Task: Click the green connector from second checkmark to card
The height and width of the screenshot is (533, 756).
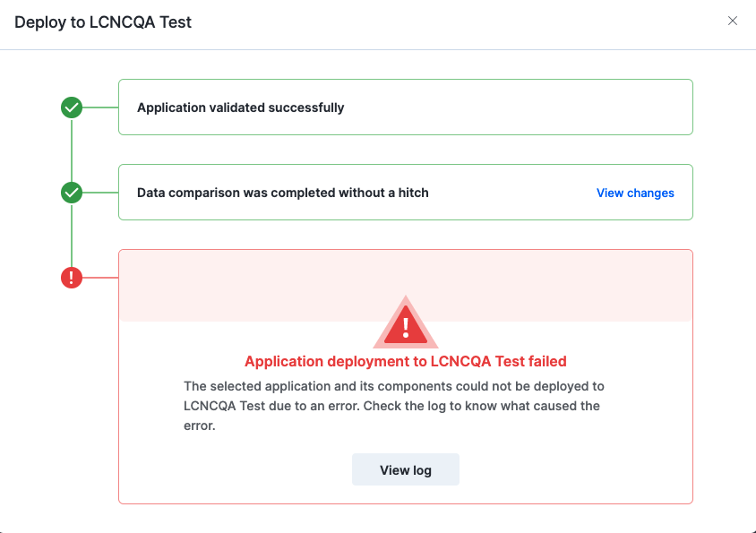Action: [x=100, y=193]
